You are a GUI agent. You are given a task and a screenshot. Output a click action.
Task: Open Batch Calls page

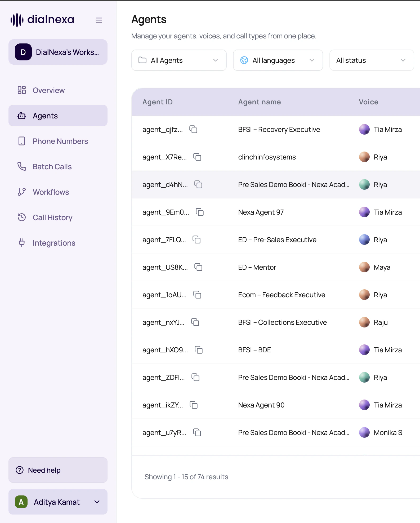[x=58, y=167]
